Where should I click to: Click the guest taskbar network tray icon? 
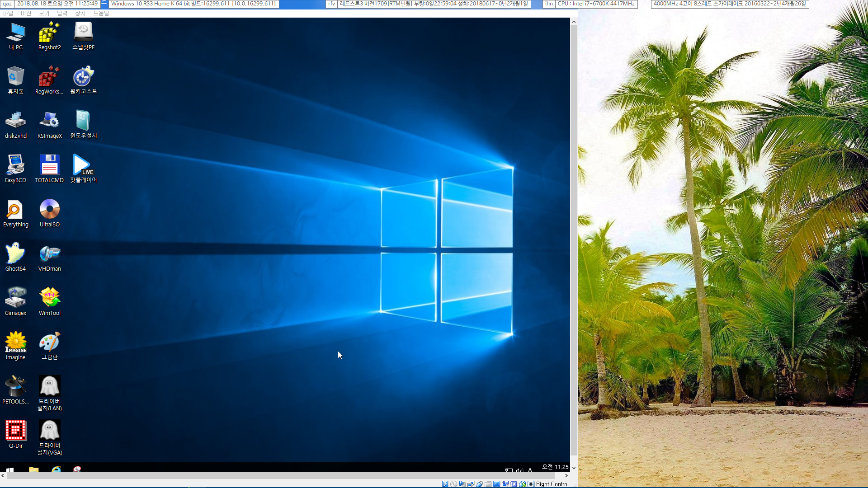tap(509, 470)
